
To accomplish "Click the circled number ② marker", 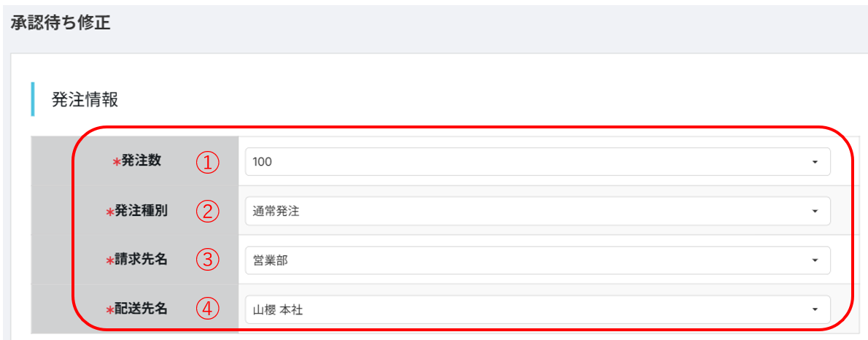I will [208, 212].
